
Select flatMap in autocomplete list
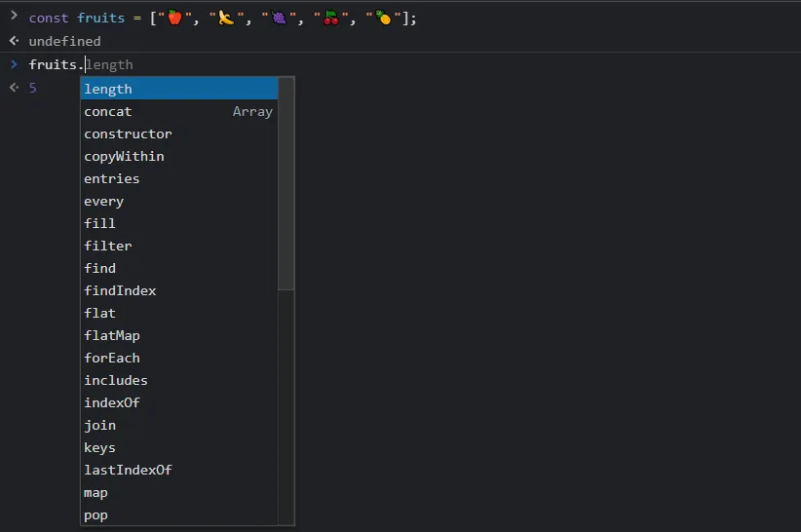pyautogui.click(x=178, y=335)
